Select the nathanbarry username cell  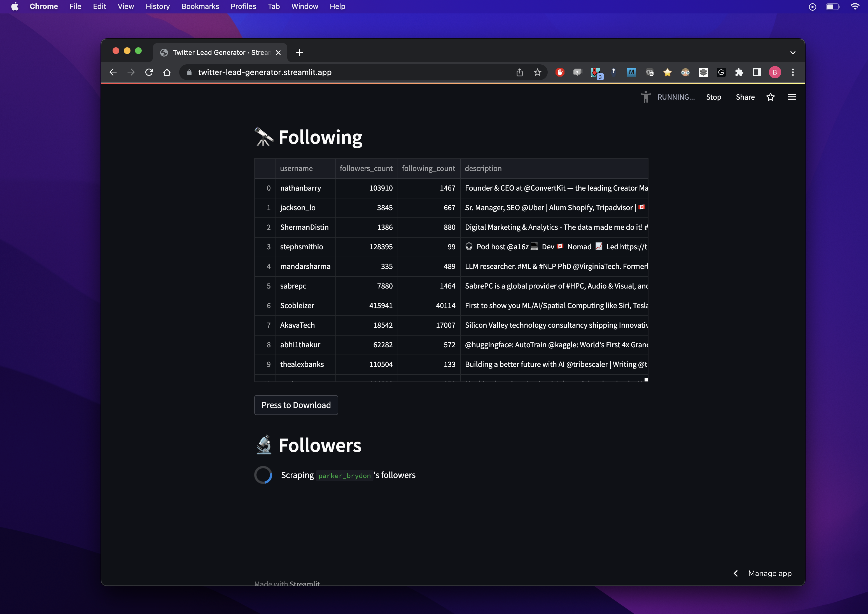[305, 188]
